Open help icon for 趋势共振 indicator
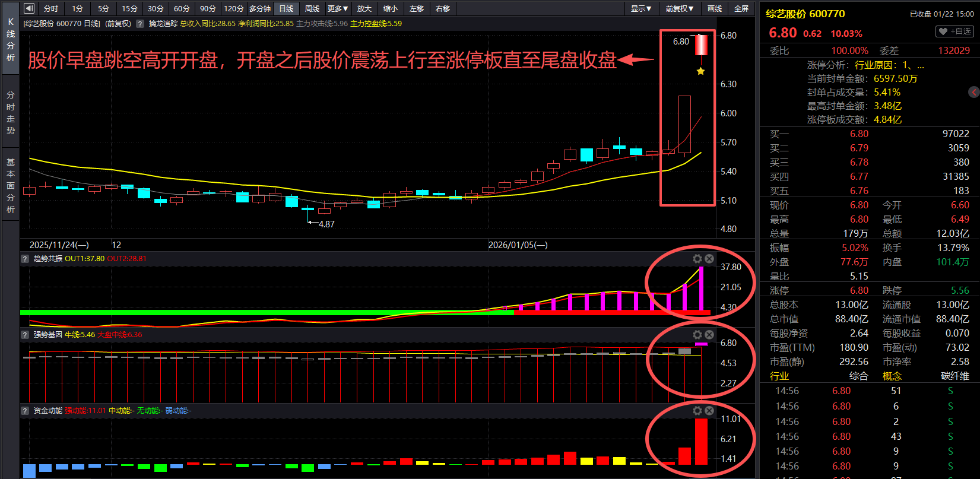 pos(25,259)
